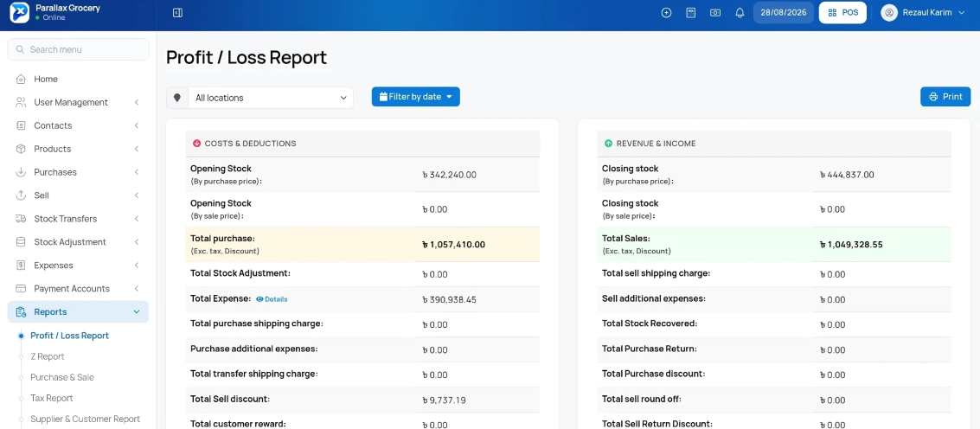
Task: Click the Total Purchase Return label
Action: coord(650,349)
